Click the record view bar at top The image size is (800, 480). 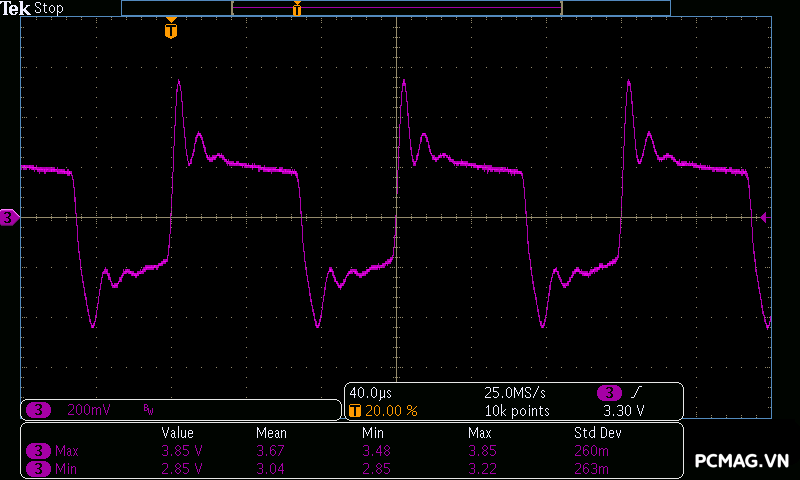click(396, 8)
